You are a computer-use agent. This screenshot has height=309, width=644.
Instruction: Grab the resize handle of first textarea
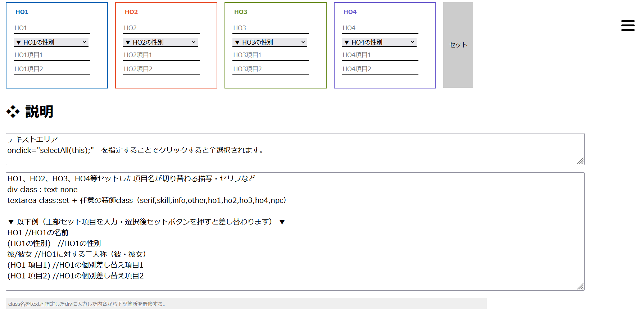tap(580, 161)
